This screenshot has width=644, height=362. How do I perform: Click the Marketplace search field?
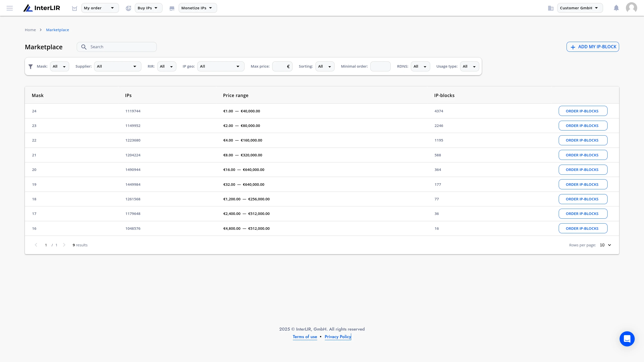117,47
